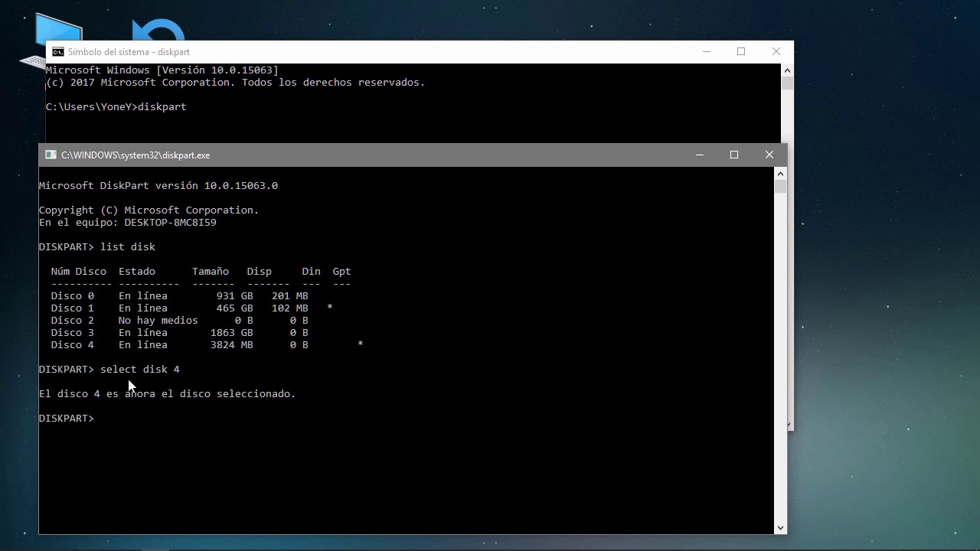The width and height of the screenshot is (980, 551).
Task: Click the Gpt asterisk on Disco 4 row
Action: click(361, 345)
